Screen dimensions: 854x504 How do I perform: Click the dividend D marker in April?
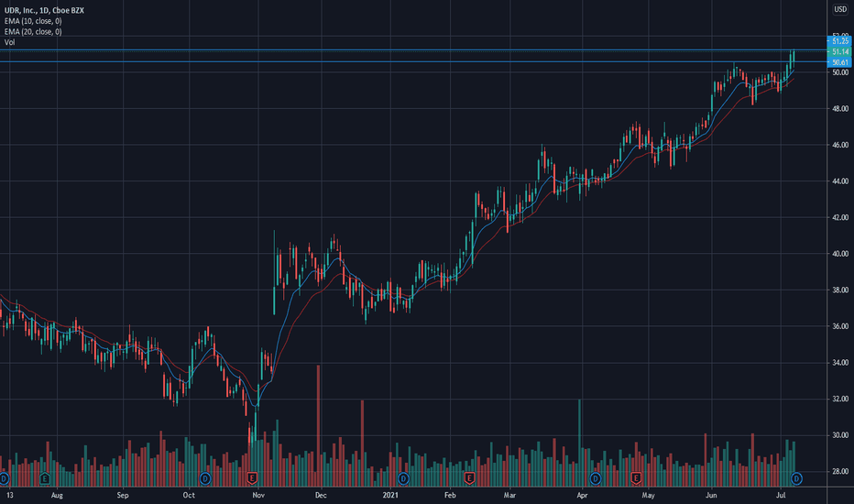[596, 479]
